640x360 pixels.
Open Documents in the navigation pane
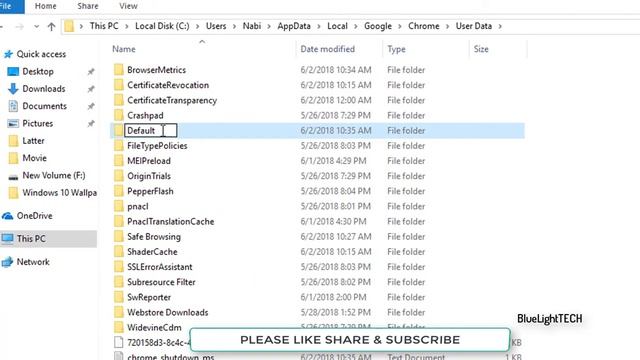[x=44, y=106]
